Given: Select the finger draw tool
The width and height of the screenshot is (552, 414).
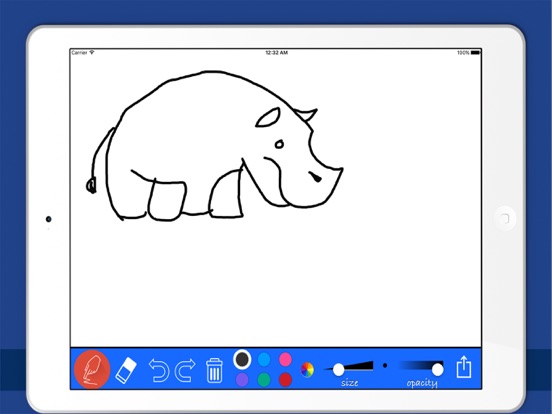Looking at the screenshot, I should 92,369.
